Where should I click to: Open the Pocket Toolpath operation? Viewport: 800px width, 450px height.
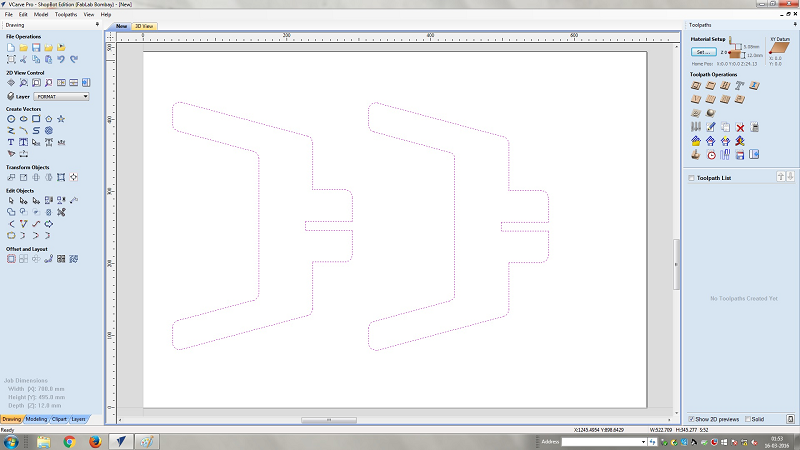pyautogui.click(x=710, y=86)
